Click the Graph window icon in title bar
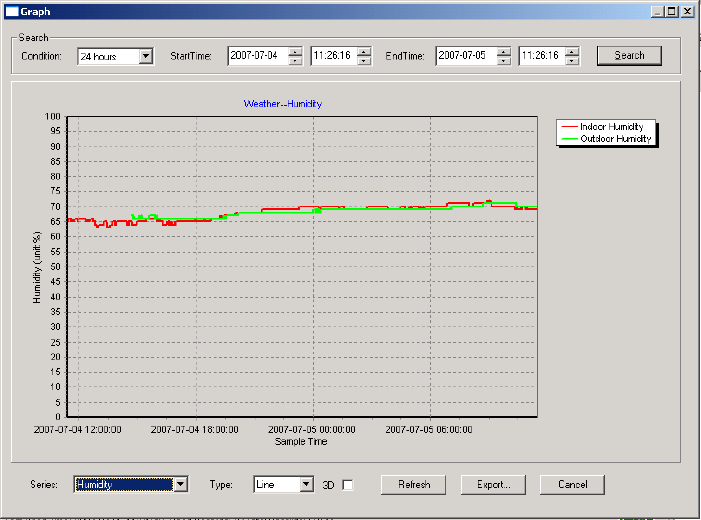The image size is (701, 520). pos(12,12)
